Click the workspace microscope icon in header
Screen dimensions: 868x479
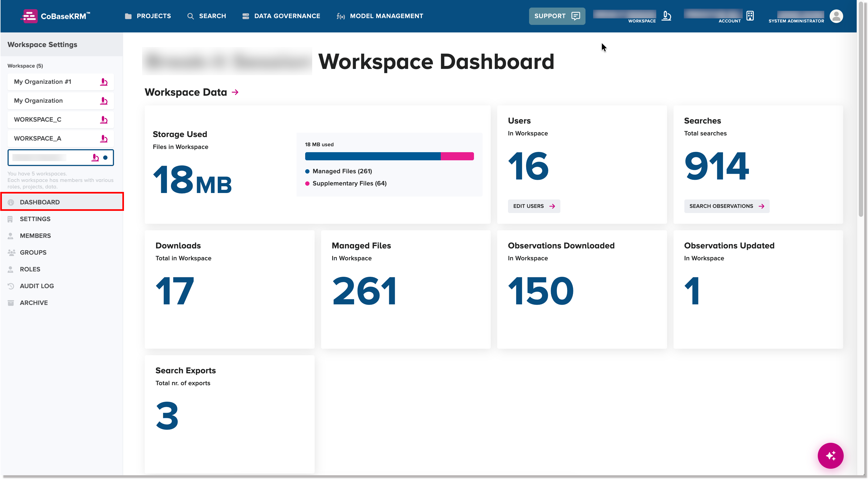tap(666, 15)
